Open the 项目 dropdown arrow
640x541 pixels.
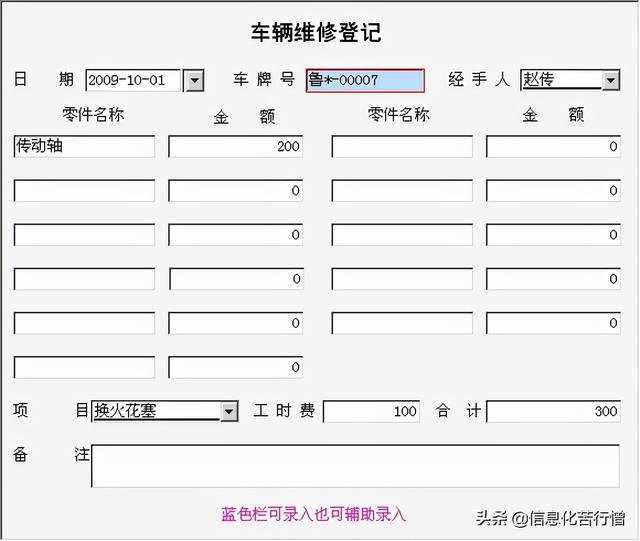229,411
